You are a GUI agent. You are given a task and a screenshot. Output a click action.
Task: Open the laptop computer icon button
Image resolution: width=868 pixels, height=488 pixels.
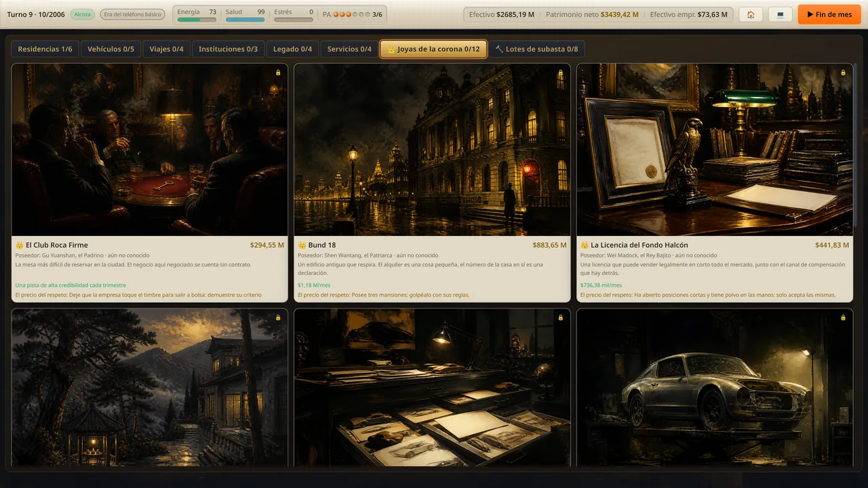click(x=781, y=14)
